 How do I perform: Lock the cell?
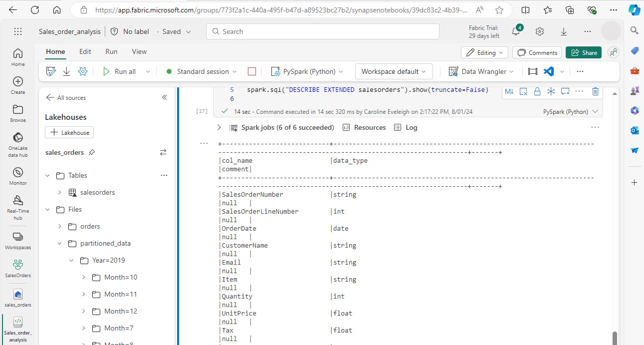tap(537, 91)
